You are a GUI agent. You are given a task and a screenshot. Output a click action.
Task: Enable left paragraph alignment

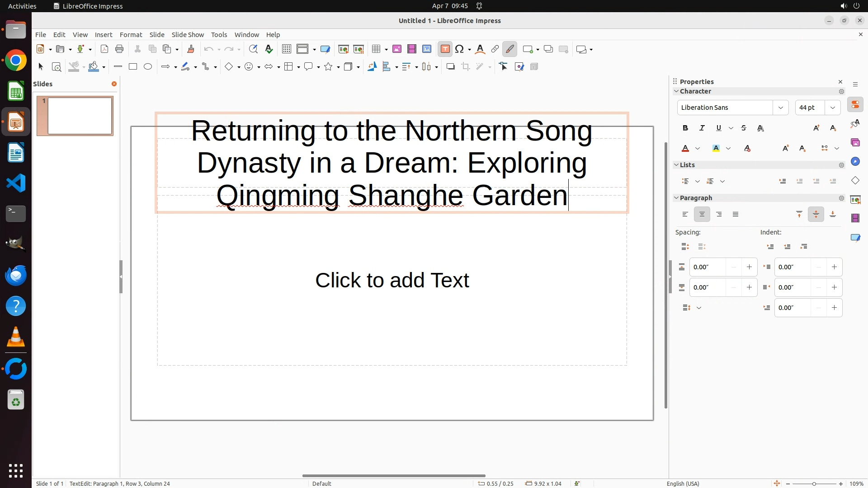pyautogui.click(x=685, y=215)
